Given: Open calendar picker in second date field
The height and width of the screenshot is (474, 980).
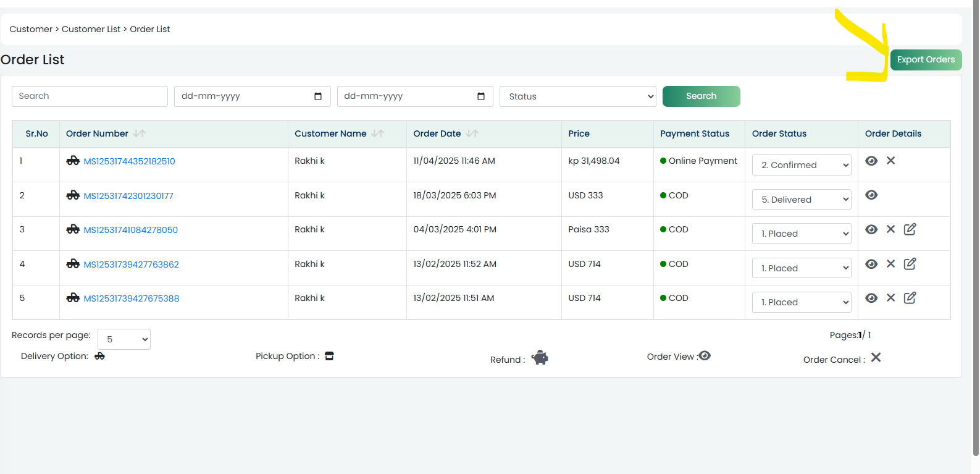Looking at the screenshot, I should (481, 96).
